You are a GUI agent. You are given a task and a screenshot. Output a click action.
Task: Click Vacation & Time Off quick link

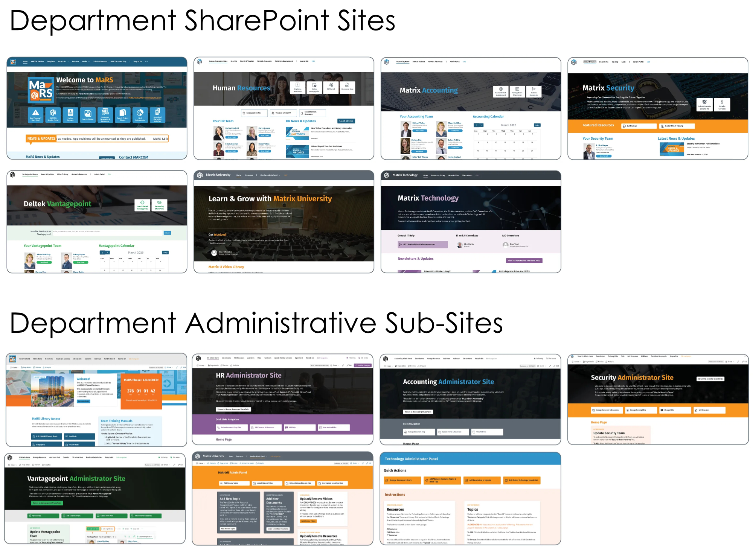(283, 113)
